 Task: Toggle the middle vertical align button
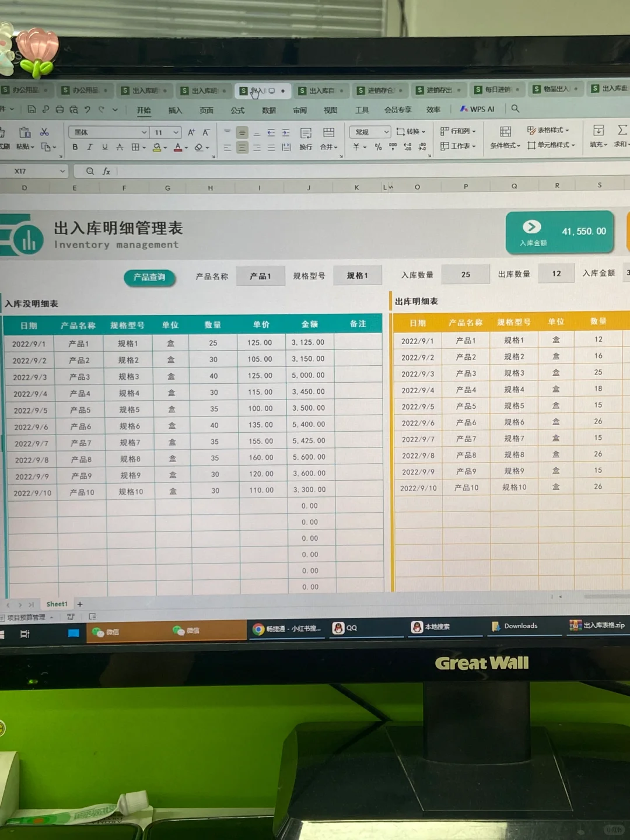(242, 133)
